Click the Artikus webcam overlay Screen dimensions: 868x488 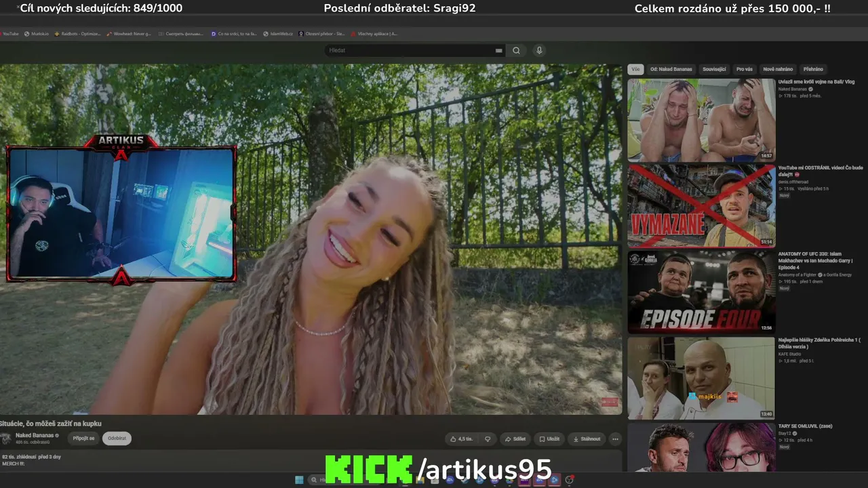tap(121, 210)
